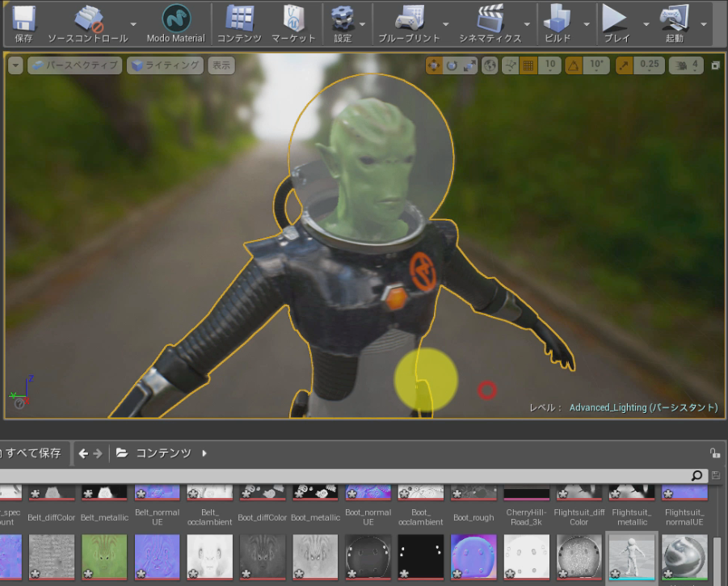728x586 pixels.
Task: Toggle grid snapping in the viewport
Action: tap(528, 65)
